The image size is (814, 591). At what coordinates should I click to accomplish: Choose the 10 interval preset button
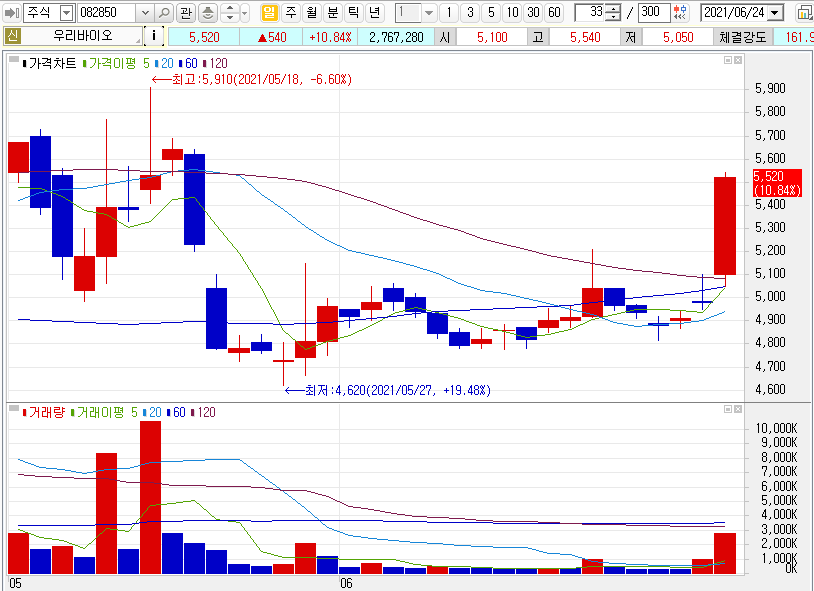point(512,12)
